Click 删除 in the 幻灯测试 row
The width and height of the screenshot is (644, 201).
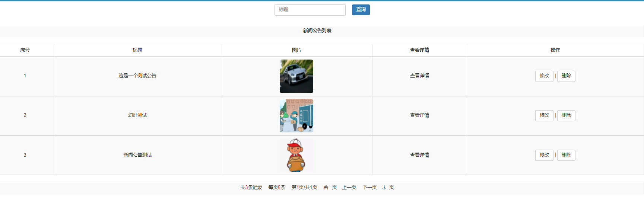click(x=566, y=115)
